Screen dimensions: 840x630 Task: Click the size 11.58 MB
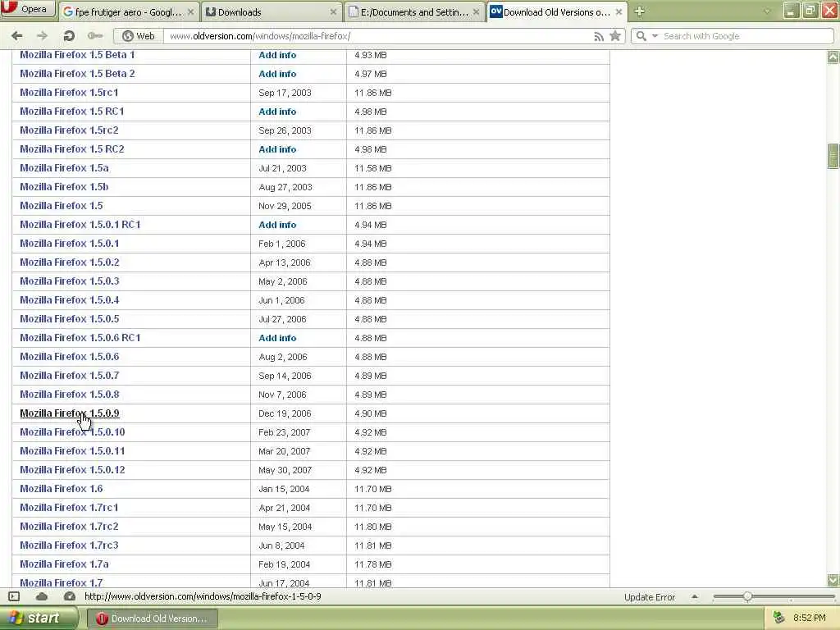pyautogui.click(x=373, y=168)
